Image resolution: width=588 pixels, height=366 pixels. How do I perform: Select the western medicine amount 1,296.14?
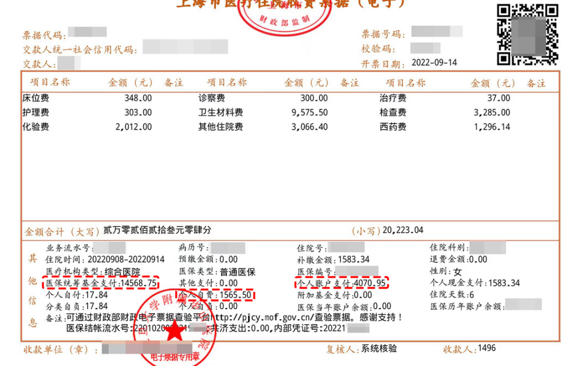[x=492, y=127]
